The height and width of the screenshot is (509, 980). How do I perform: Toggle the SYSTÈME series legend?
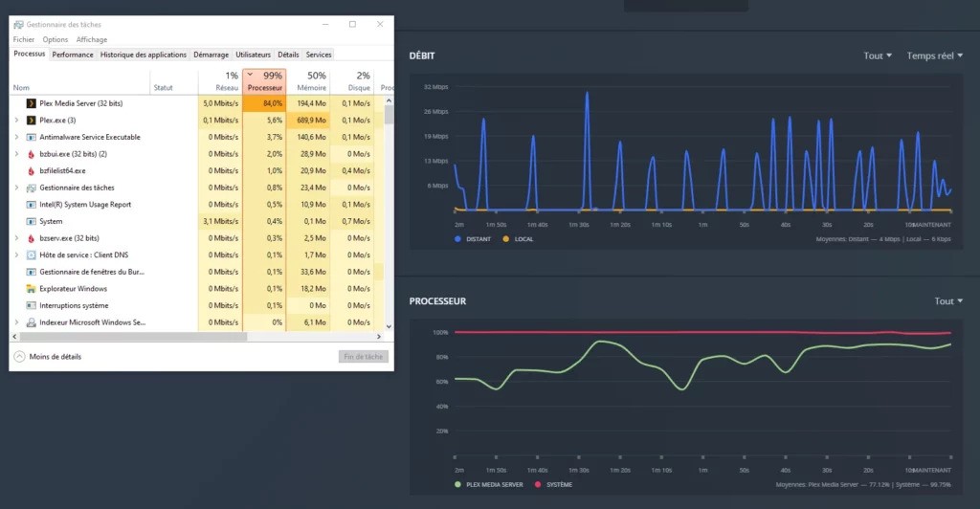click(x=553, y=485)
